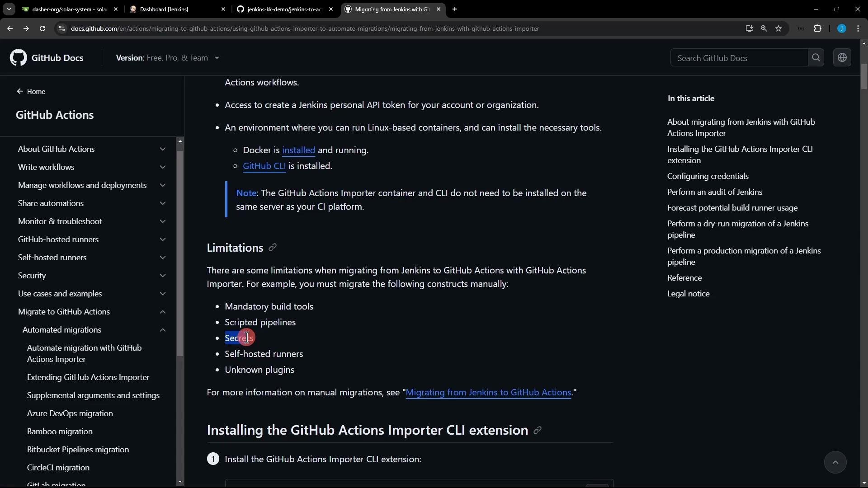Expand Self-hosted runners section
This screenshot has height=488, width=868.
pos(92,258)
